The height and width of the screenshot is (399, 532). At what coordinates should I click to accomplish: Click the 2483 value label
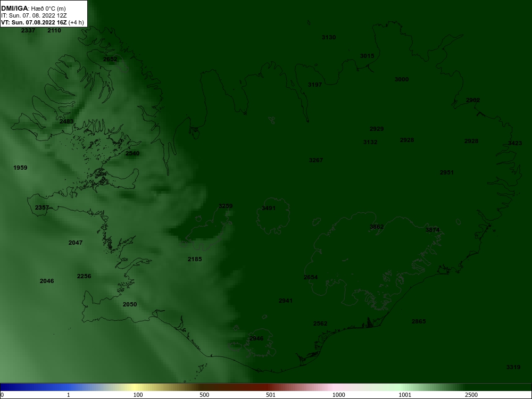[x=66, y=121]
